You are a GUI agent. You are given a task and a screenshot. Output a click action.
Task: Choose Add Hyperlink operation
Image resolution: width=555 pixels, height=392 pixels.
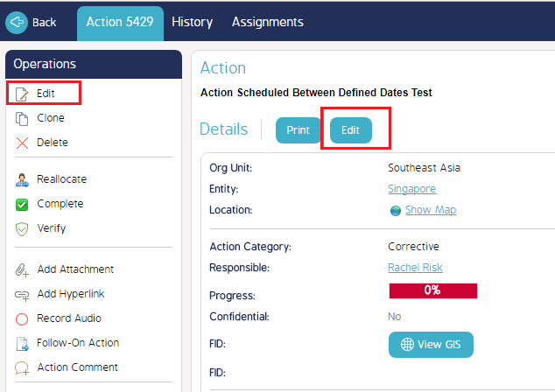71,294
